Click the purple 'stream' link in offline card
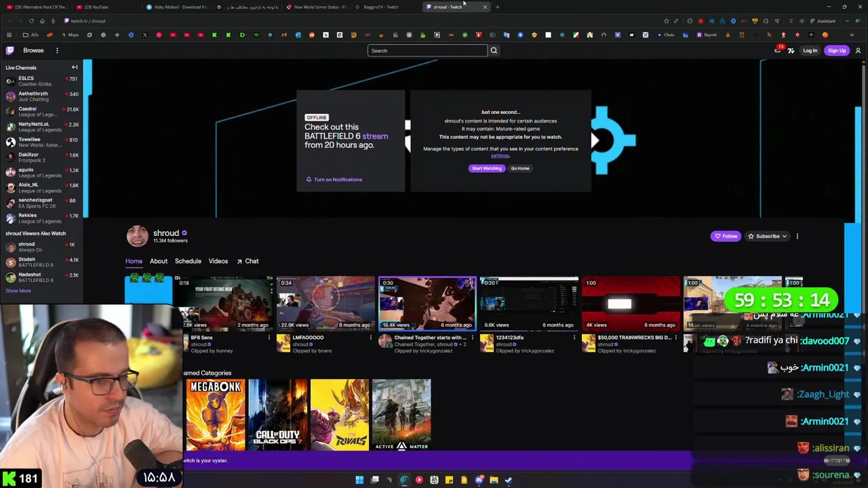Screen dimensions: 868x488 pos(375,136)
